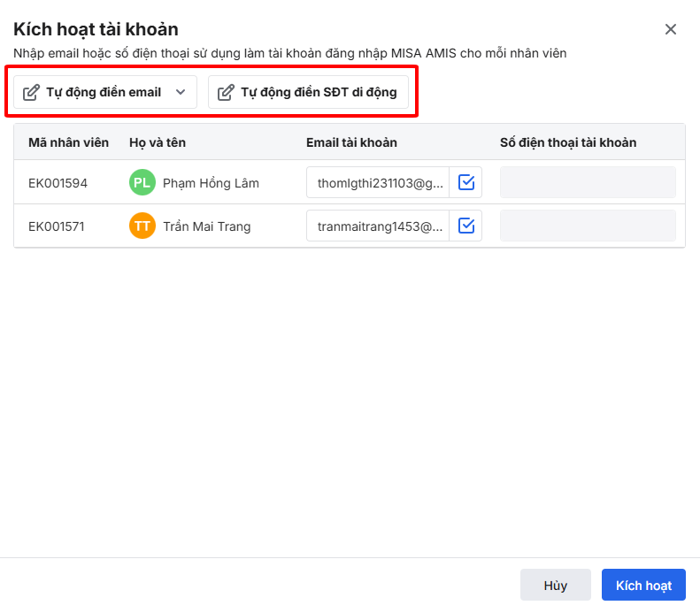This screenshot has width=700, height=613.
Task: Click the phone number field for Phạm Hồng Lâm
Action: coord(588,183)
